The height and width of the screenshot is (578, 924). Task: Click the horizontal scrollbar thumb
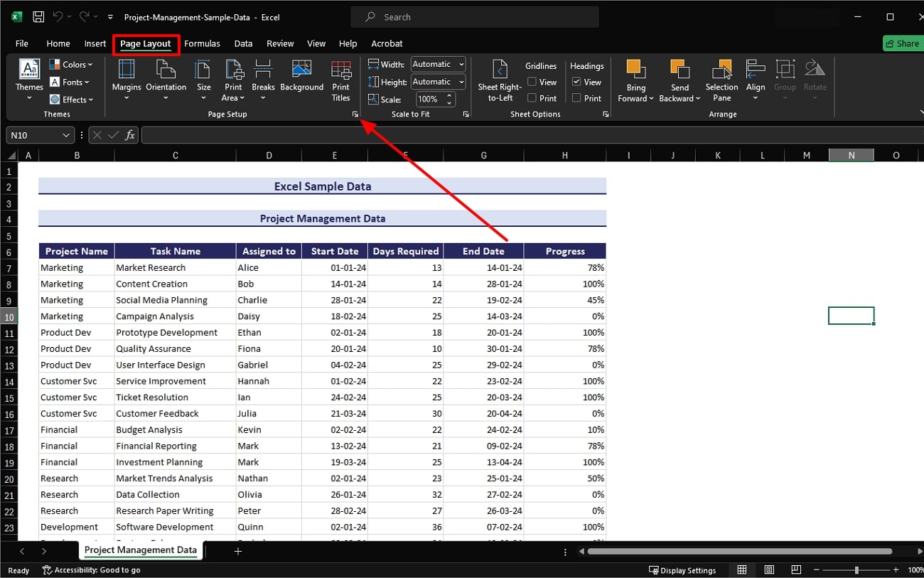739,551
